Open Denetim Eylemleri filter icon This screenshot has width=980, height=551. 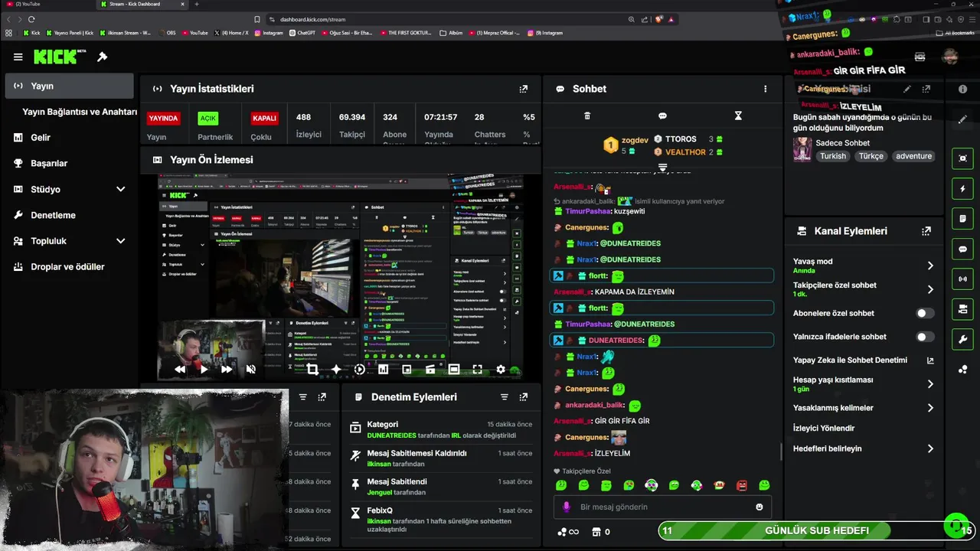coord(504,397)
